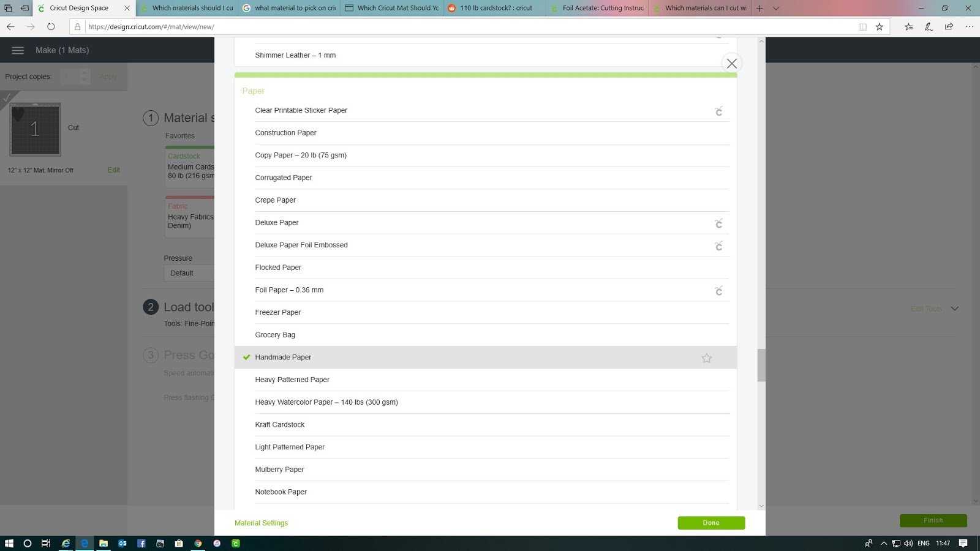Open the hamburger menu next to Make
Viewport: 980px width, 551px height.
[x=18, y=50]
